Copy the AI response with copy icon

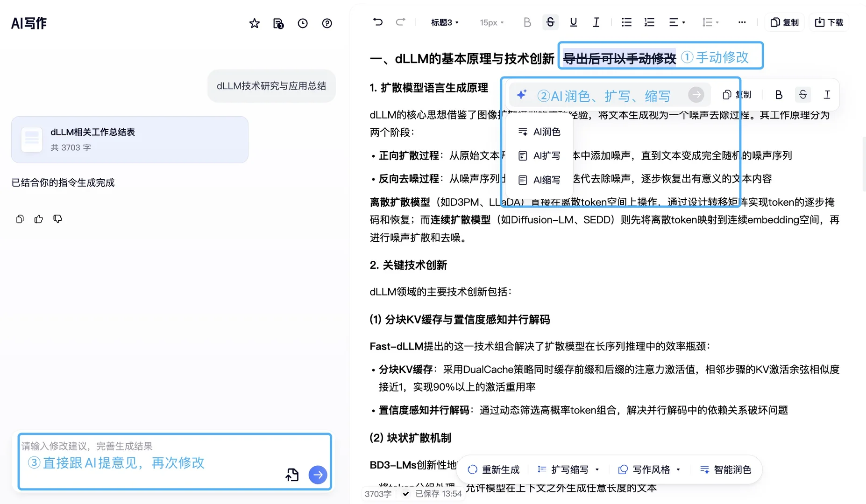[x=20, y=219]
